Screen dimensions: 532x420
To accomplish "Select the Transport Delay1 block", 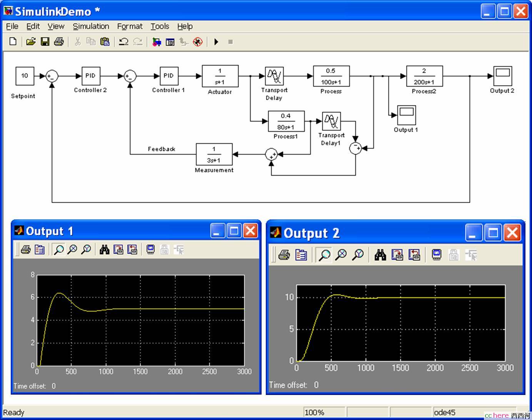I will click(332, 121).
